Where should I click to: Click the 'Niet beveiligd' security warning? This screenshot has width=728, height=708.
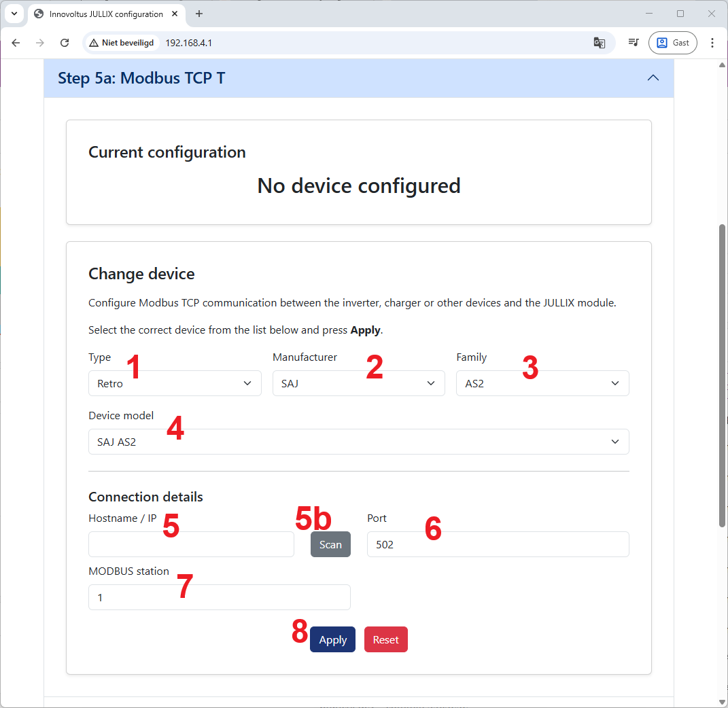pos(122,43)
